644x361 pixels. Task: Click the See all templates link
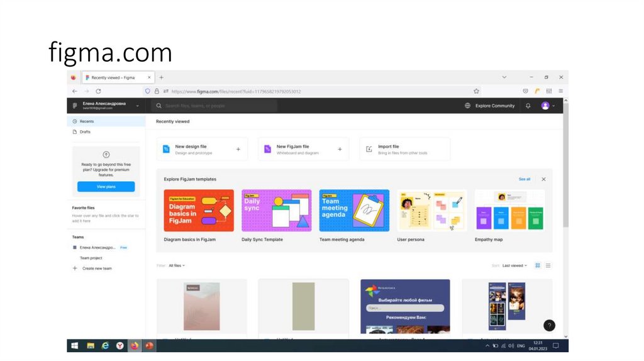coord(524,179)
